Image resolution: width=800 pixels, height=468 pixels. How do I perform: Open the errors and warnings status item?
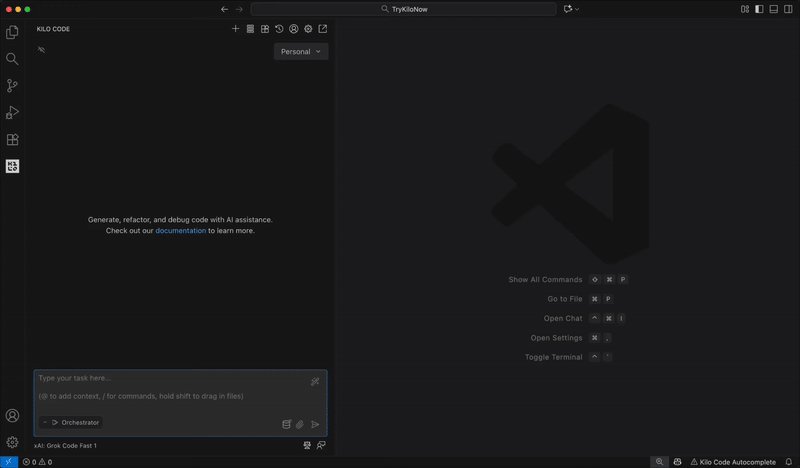(x=37, y=462)
